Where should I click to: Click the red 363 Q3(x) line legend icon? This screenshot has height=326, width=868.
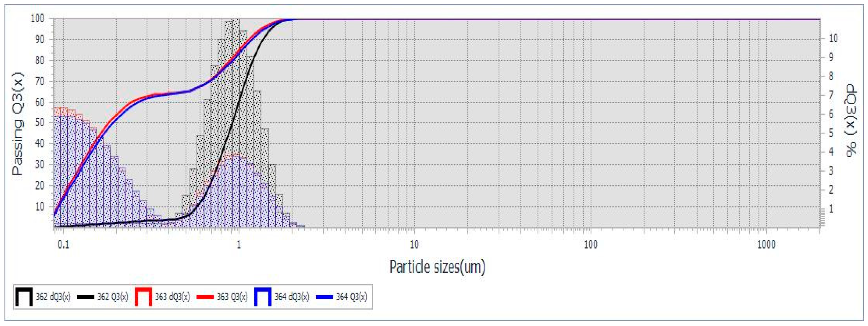click(x=205, y=297)
